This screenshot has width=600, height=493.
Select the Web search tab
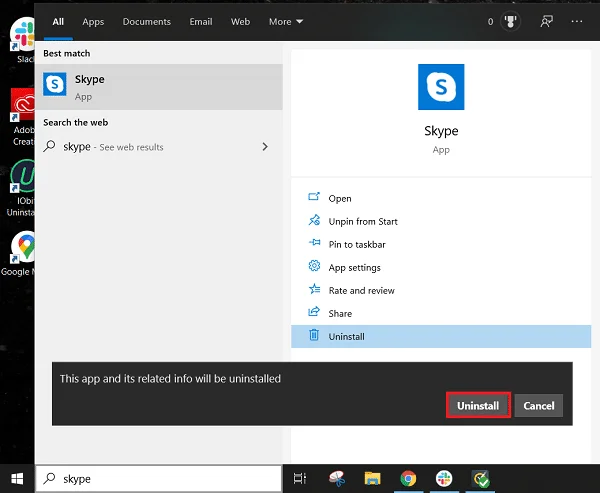click(x=240, y=22)
